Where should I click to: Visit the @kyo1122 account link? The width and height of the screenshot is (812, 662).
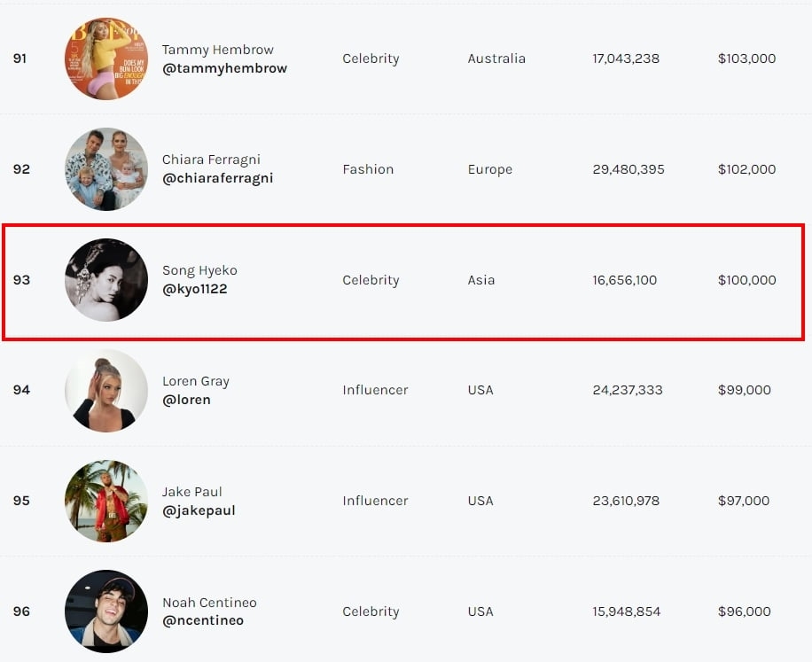(195, 289)
